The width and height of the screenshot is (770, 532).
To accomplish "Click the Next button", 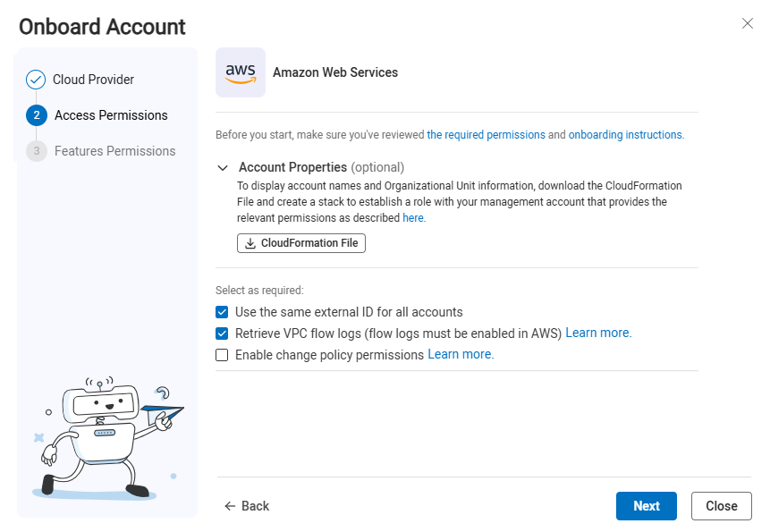I will click(x=646, y=506).
